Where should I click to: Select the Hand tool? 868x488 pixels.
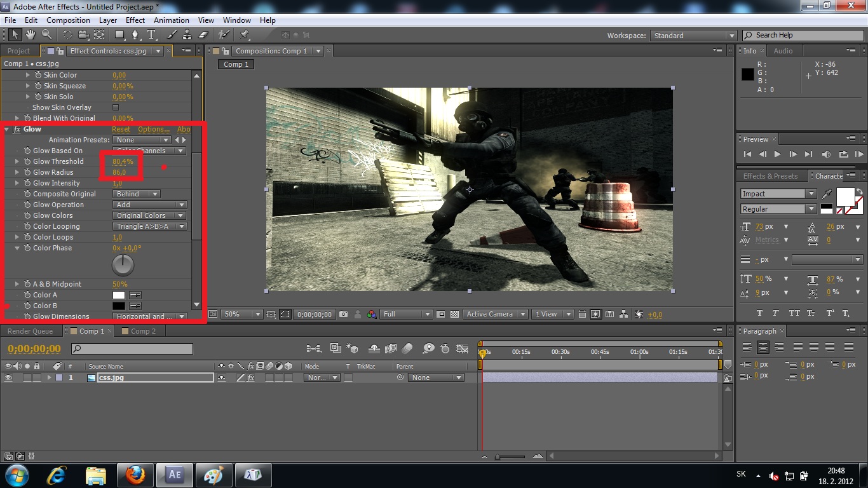tap(31, 35)
